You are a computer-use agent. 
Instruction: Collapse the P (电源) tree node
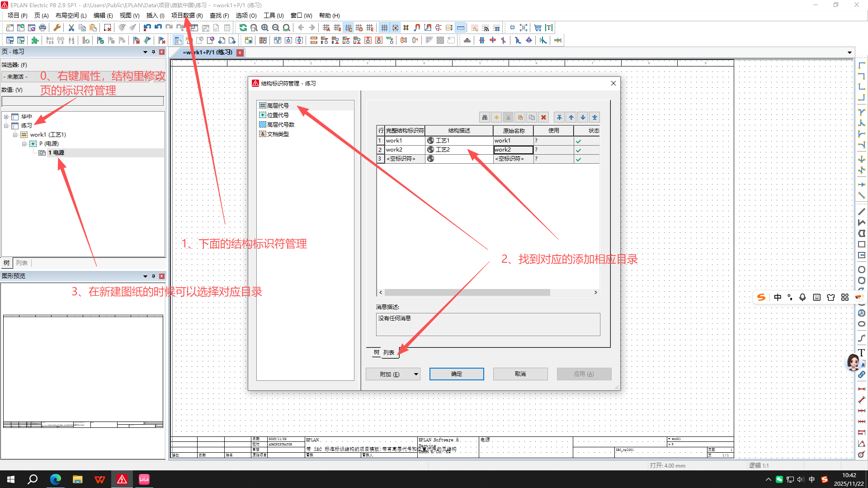pos(24,144)
